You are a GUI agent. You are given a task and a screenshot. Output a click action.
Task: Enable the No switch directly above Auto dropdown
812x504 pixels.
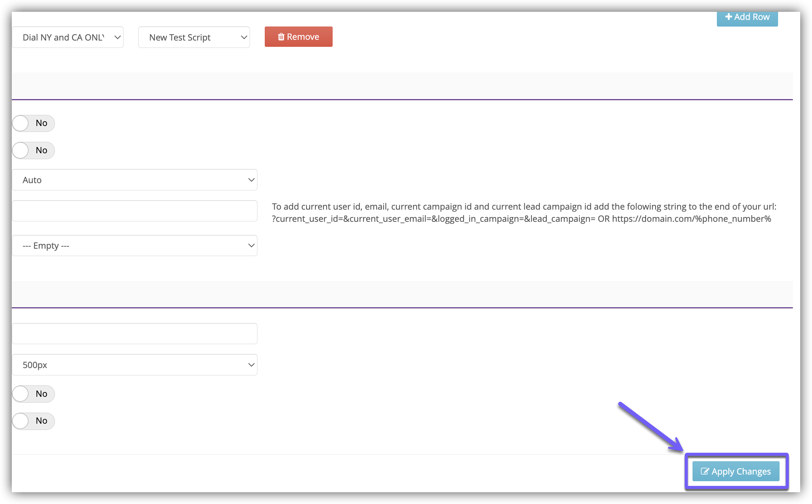point(33,150)
